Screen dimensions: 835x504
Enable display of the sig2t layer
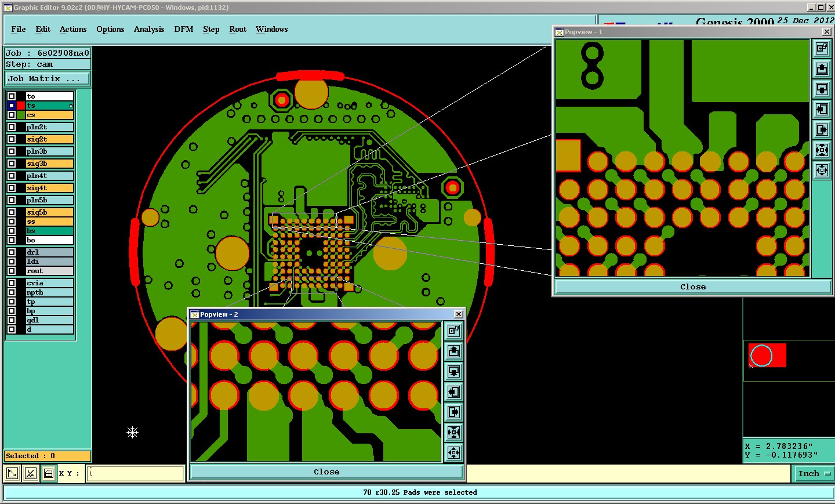[x=12, y=139]
